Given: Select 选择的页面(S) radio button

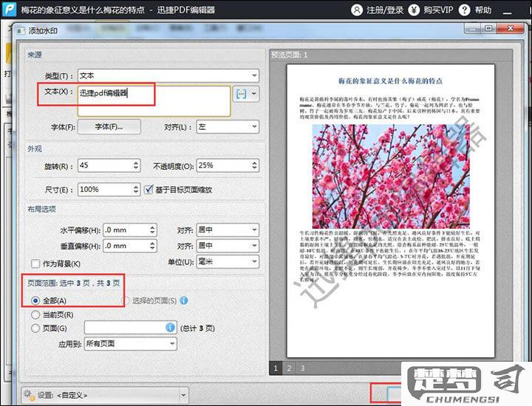Looking at the screenshot, I should [x=125, y=300].
